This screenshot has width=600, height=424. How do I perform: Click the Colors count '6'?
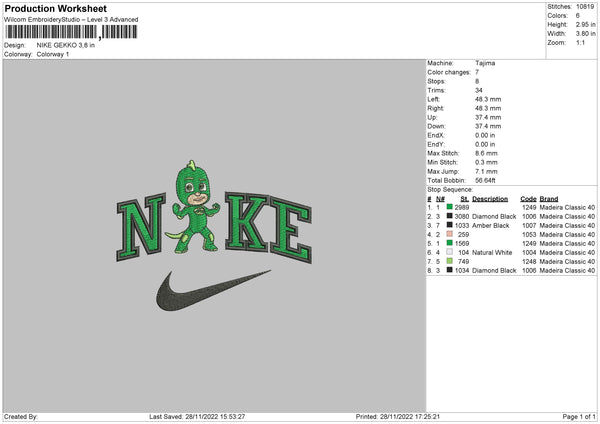(578, 16)
